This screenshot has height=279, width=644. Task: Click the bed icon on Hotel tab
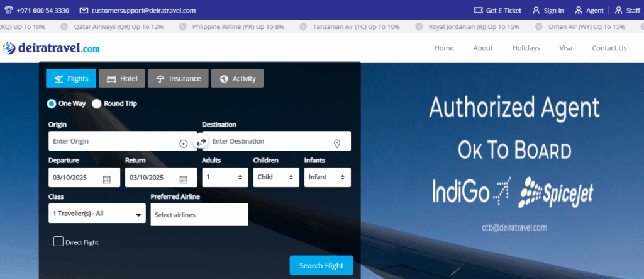point(111,79)
